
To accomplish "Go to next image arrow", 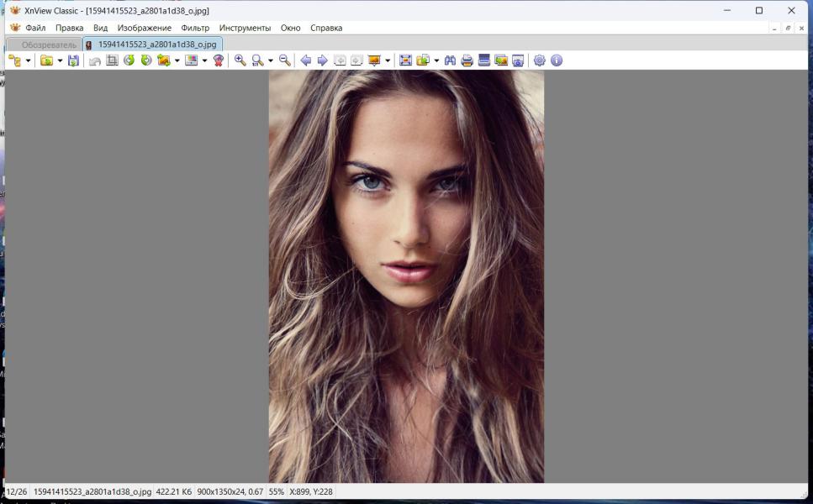I will 322,60.
